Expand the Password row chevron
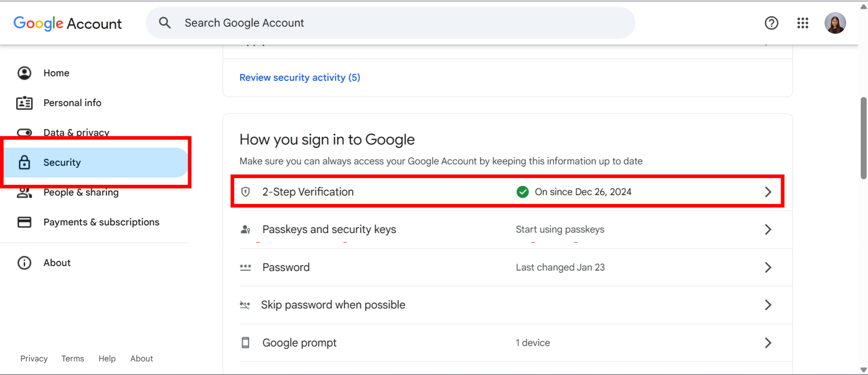868x375 pixels. coord(768,267)
